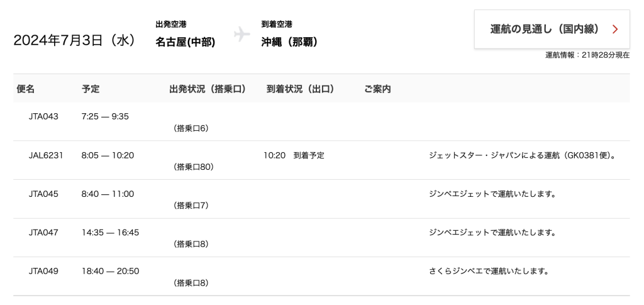This screenshot has width=644, height=305.
Task: Click flight JTA045 in the list
Action: 43,194
